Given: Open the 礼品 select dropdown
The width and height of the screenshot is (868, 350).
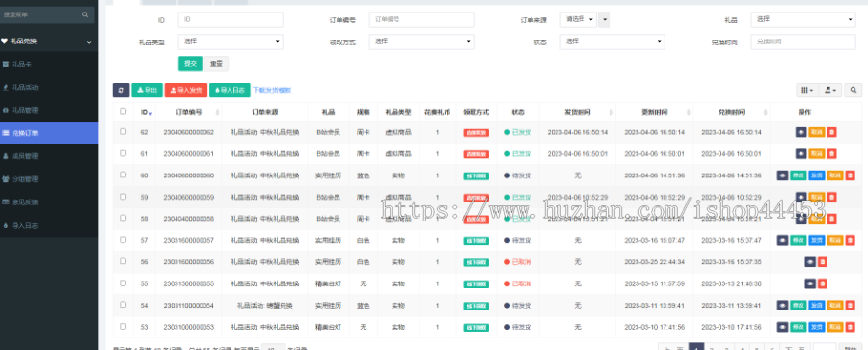Looking at the screenshot, I should [803, 20].
